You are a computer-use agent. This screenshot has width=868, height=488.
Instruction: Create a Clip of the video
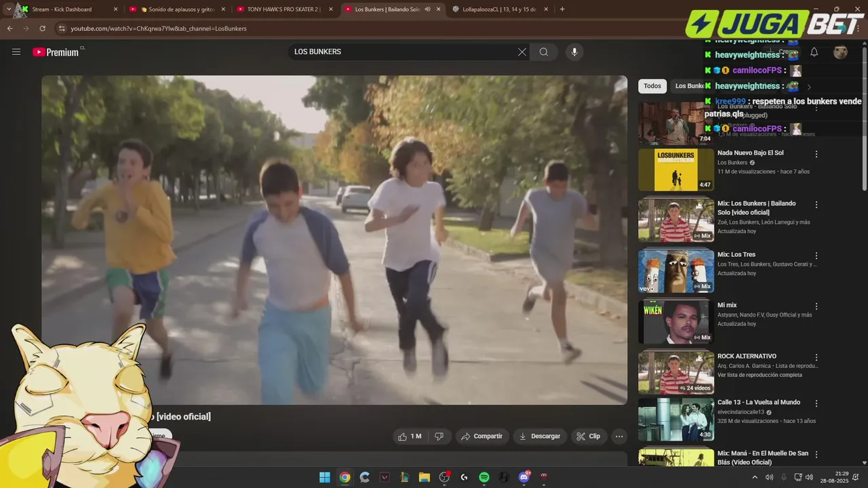click(589, 436)
